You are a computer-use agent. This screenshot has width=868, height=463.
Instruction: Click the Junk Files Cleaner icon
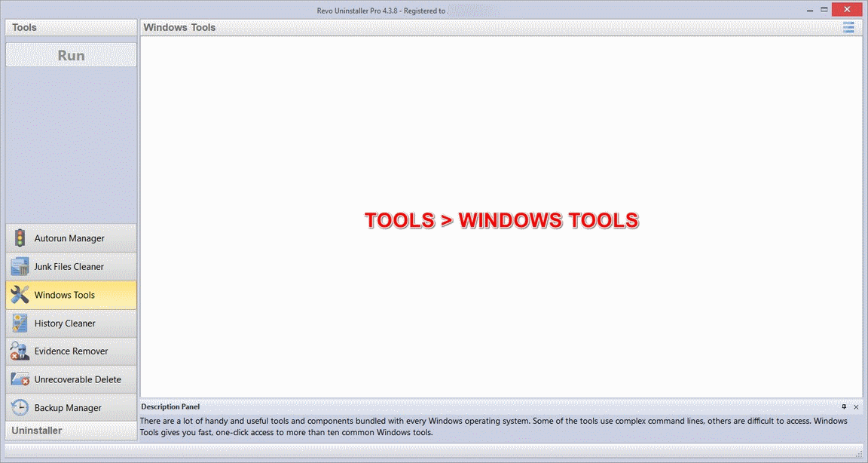[20, 266]
